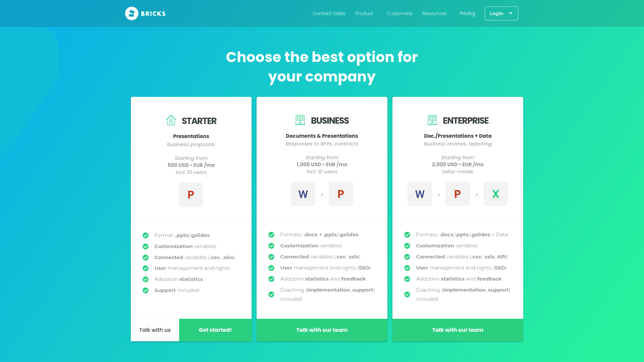Click the W Word icon in Business plan
This screenshot has width=644, height=362.
point(303,194)
